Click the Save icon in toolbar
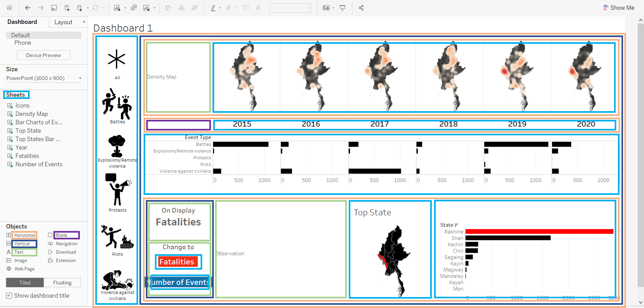The width and height of the screenshot is (644, 308). coord(54,8)
